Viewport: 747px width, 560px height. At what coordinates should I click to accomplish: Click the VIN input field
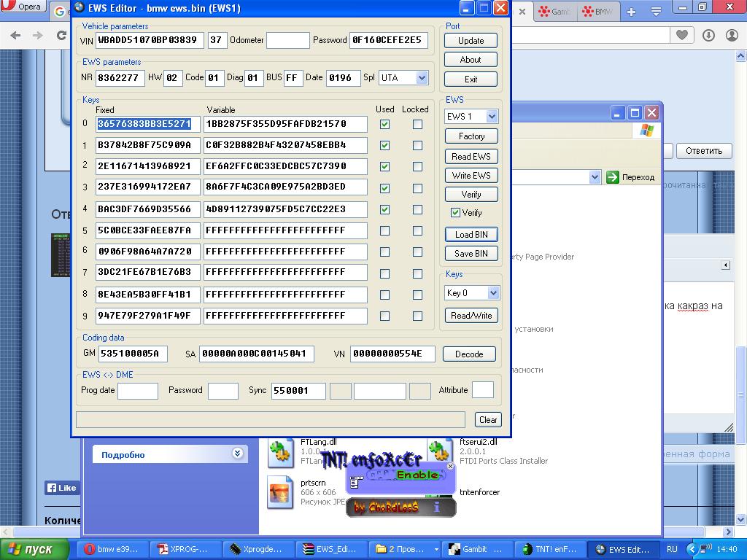[x=150, y=40]
